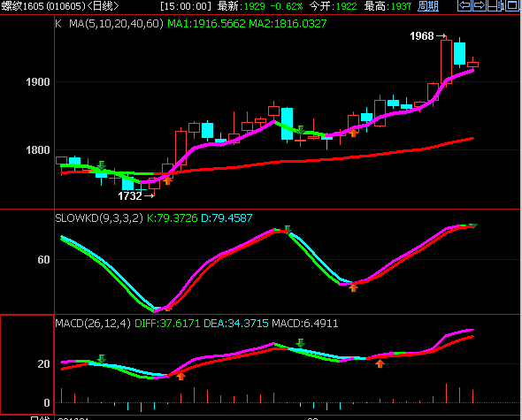Click the single window layout icon
The height and width of the screenshot is (420, 522).
pos(512,5)
